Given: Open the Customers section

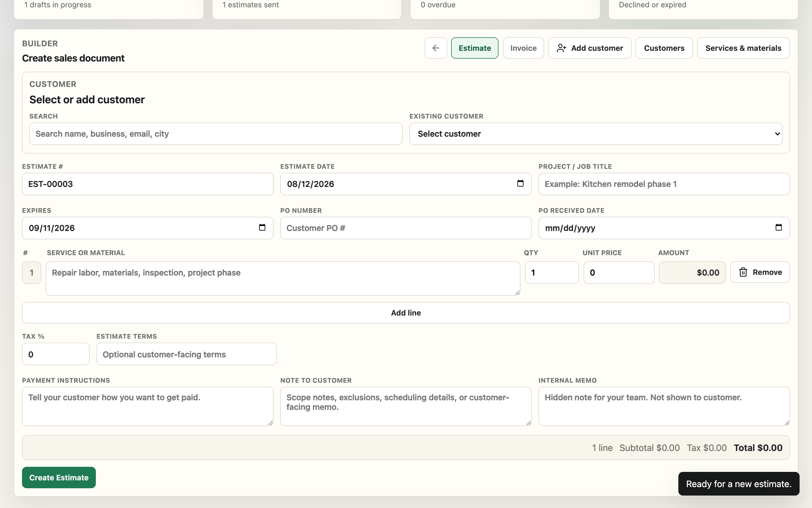Looking at the screenshot, I should click(664, 48).
